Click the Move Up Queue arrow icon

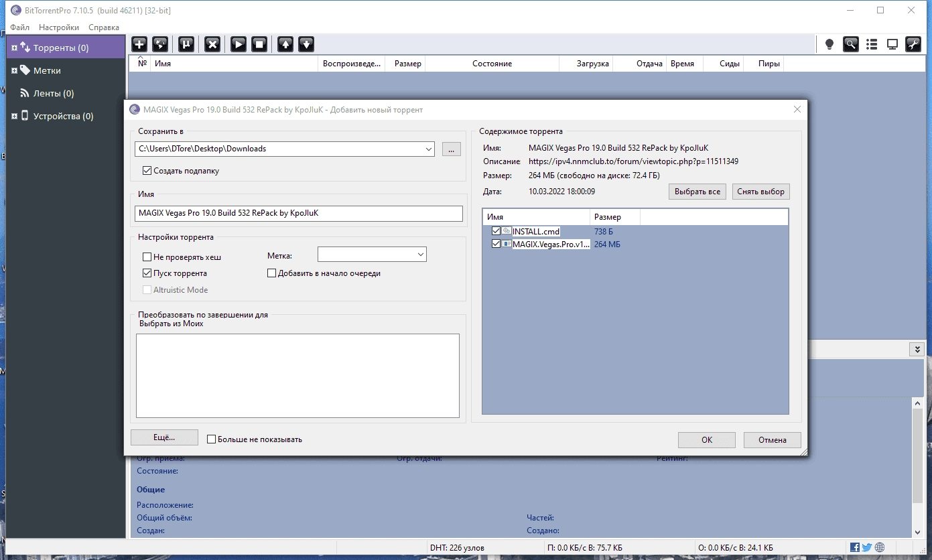pyautogui.click(x=285, y=44)
